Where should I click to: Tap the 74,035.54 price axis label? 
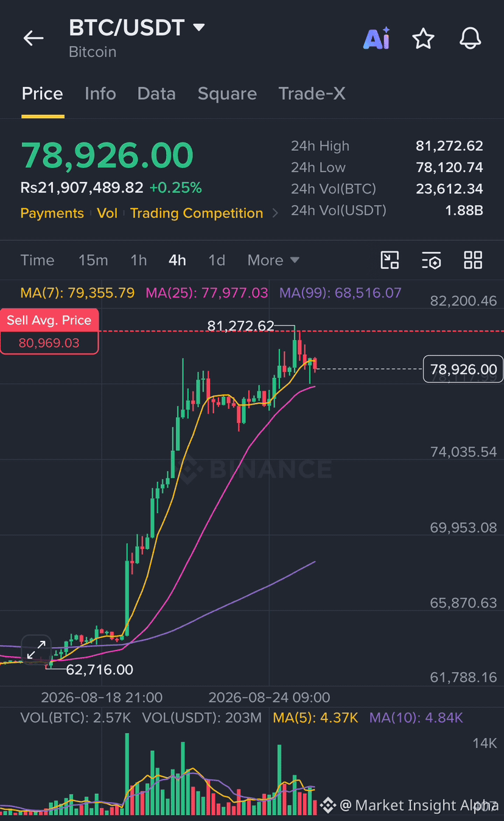pos(463,452)
